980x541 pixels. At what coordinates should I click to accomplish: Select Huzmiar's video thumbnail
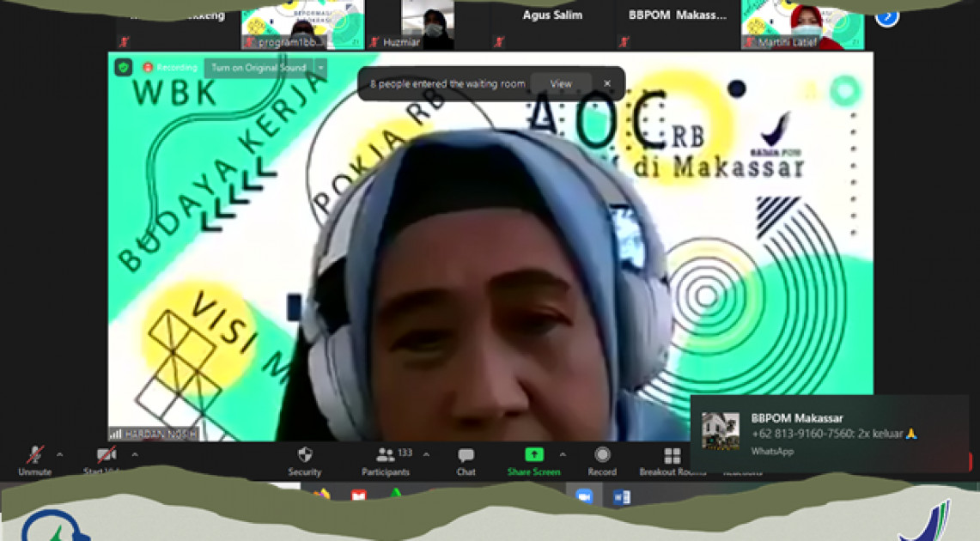pyautogui.click(x=428, y=25)
